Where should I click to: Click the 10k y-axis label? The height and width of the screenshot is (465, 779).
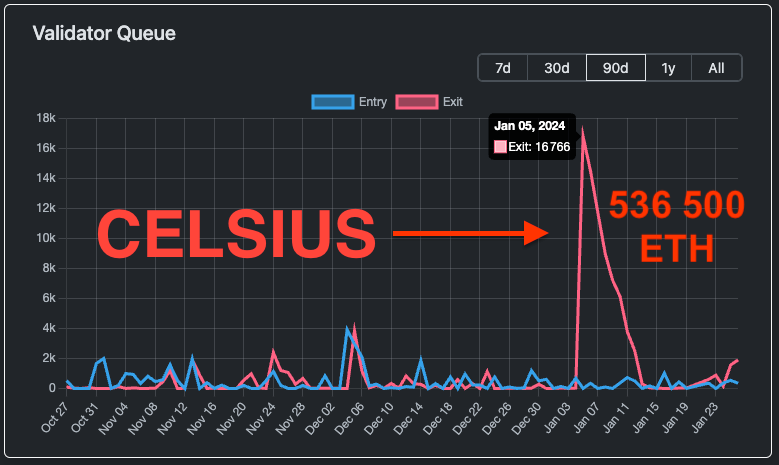(46, 238)
